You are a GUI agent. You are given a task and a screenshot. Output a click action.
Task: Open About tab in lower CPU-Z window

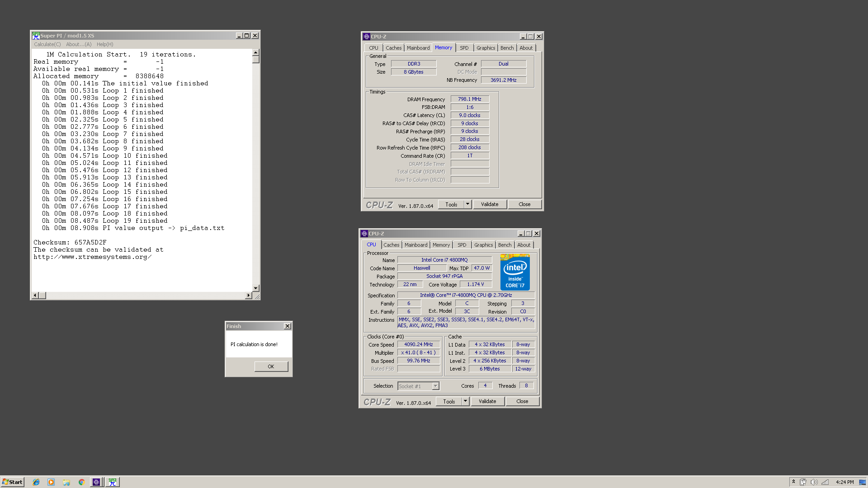click(524, 245)
